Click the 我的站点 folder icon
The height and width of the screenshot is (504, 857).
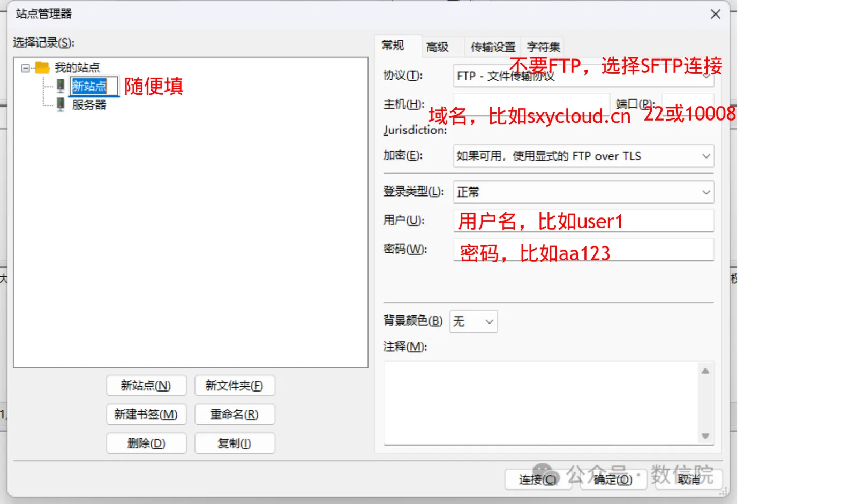[42, 67]
